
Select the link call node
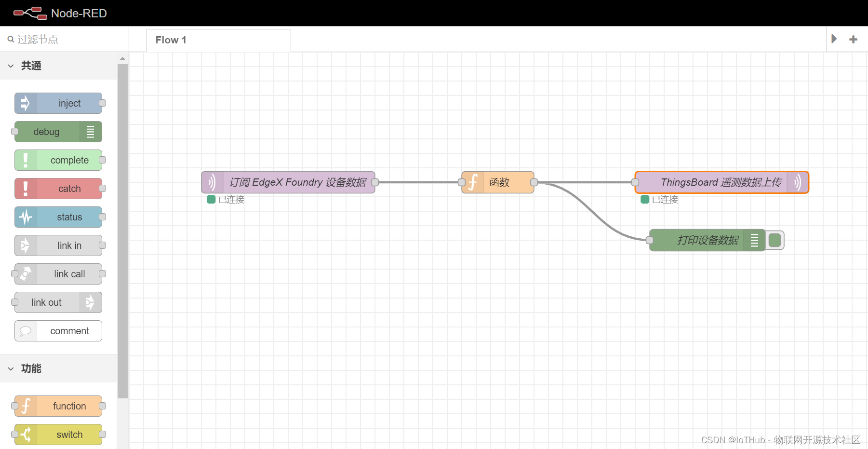(x=58, y=274)
